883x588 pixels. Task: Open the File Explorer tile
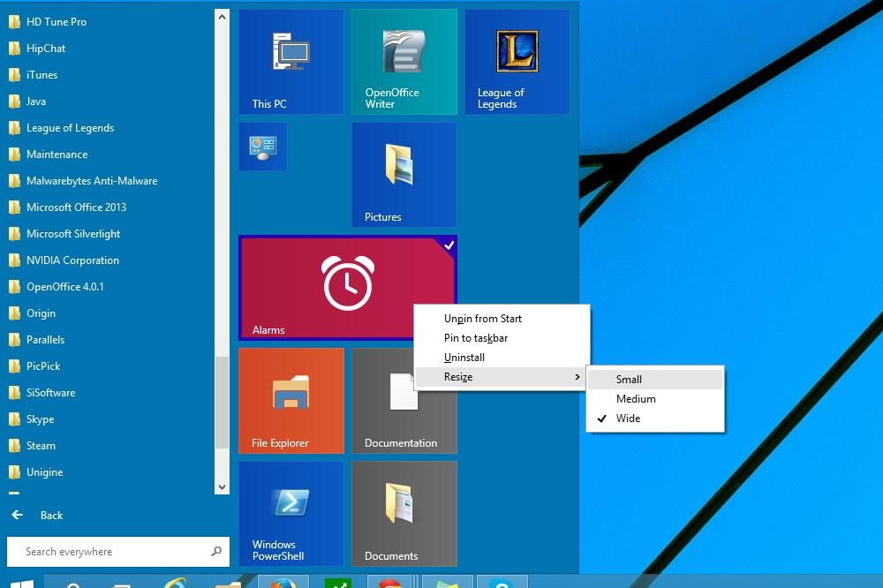[x=291, y=401]
